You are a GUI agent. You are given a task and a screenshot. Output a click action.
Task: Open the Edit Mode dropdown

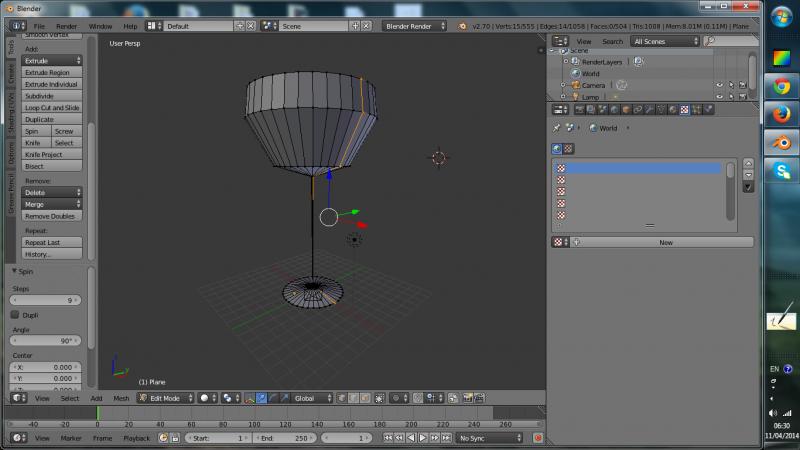pos(165,398)
